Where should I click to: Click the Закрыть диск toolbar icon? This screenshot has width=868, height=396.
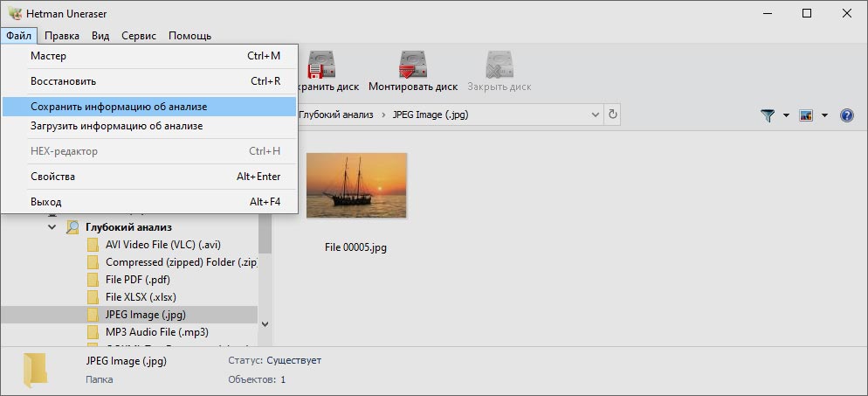pyautogui.click(x=499, y=64)
